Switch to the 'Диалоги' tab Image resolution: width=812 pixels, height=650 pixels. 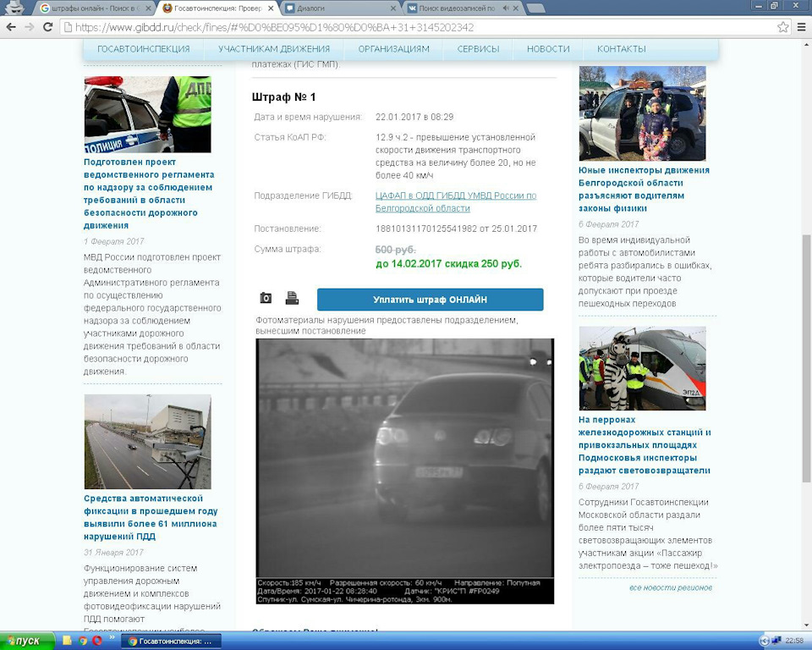[x=339, y=8]
